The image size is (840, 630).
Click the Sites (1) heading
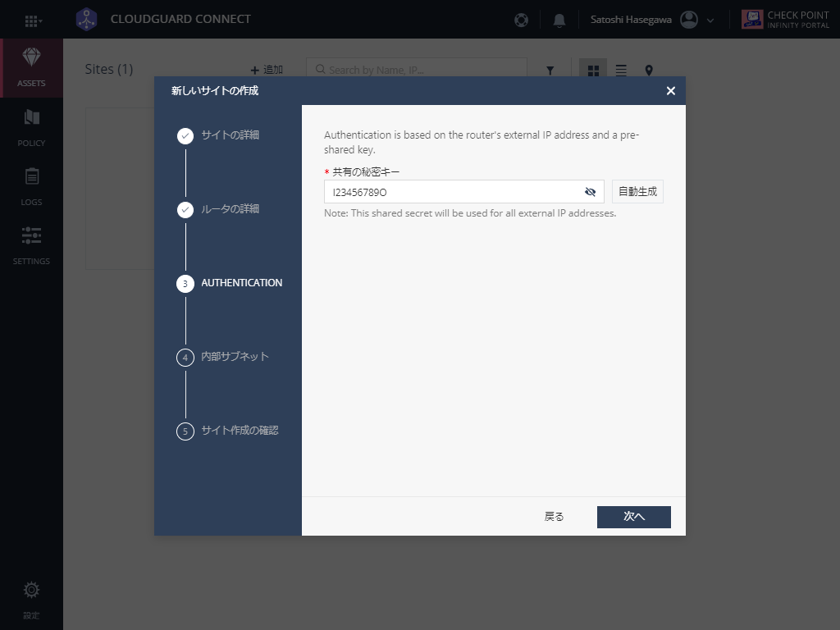109,69
